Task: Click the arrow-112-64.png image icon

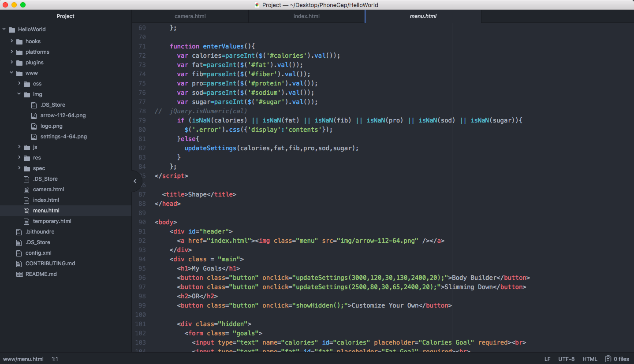Action: click(x=34, y=115)
